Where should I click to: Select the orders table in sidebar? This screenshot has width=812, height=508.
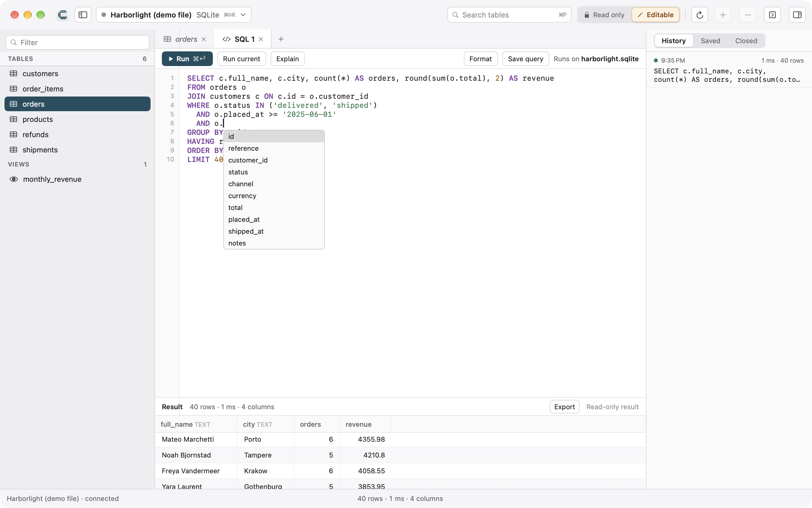pos(78,104)
